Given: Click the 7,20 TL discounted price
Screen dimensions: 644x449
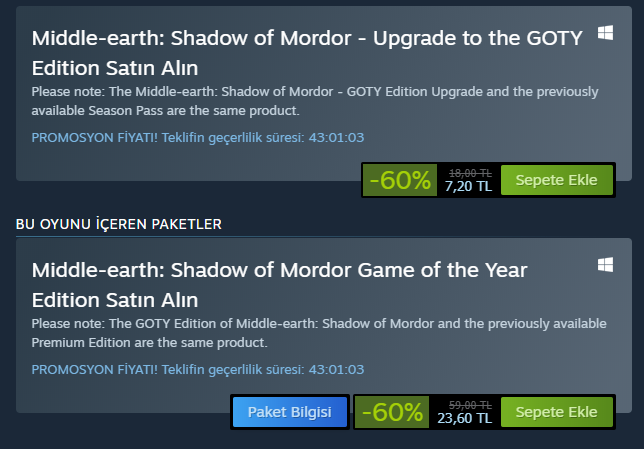Looking at the screenshot, I should click(x=468, y=187).
